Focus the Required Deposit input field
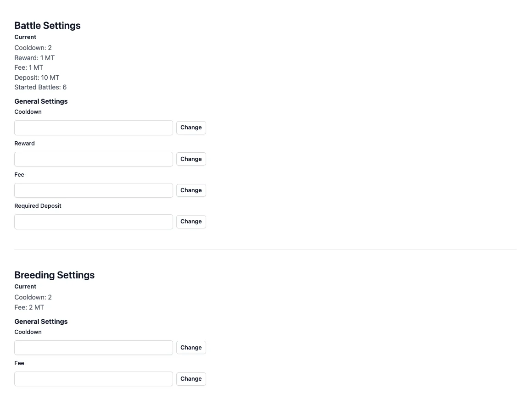This screenshot has height=405, width=532. coord(94,222)
